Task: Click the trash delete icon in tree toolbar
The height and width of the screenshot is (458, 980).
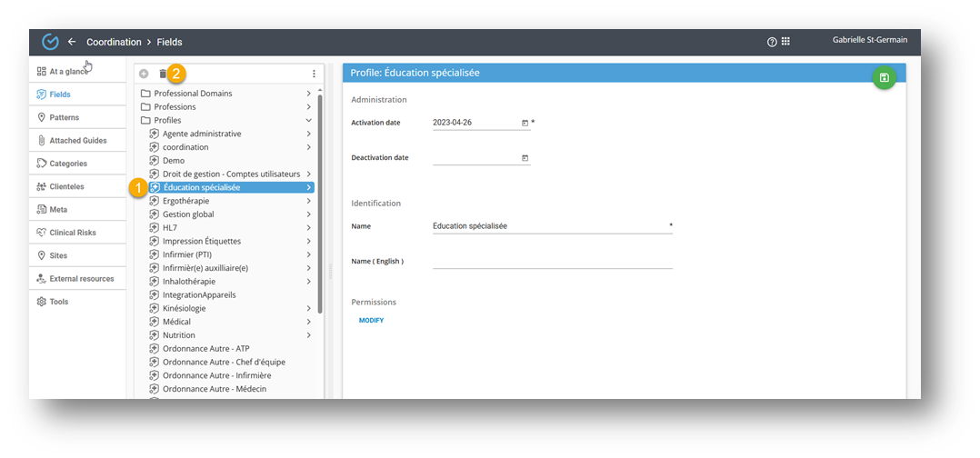Action: [164, 74]
